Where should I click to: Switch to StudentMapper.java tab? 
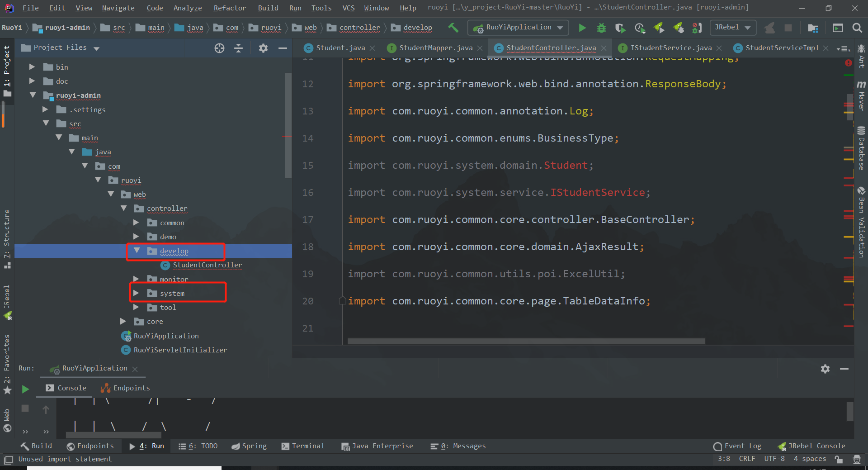click(436, 48)
